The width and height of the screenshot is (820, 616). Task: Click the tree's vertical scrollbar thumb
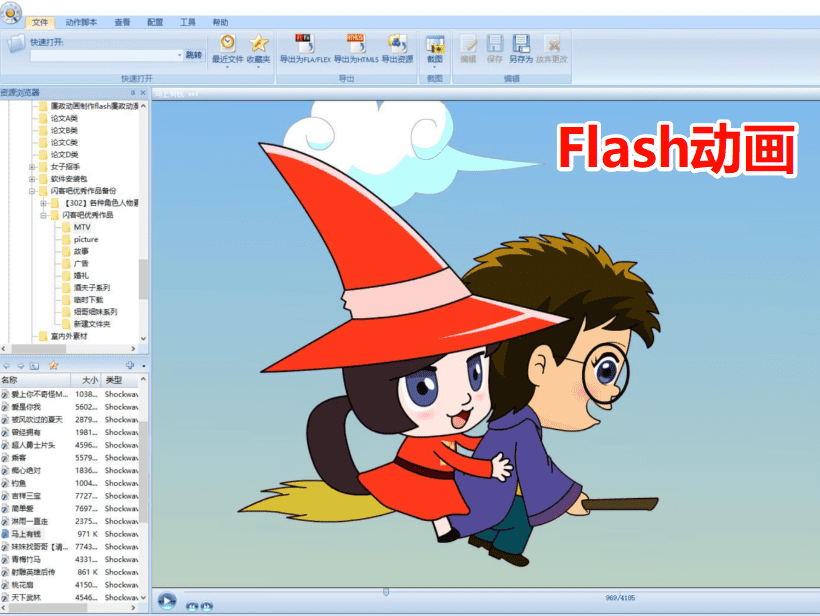click(x=143, y=279)
